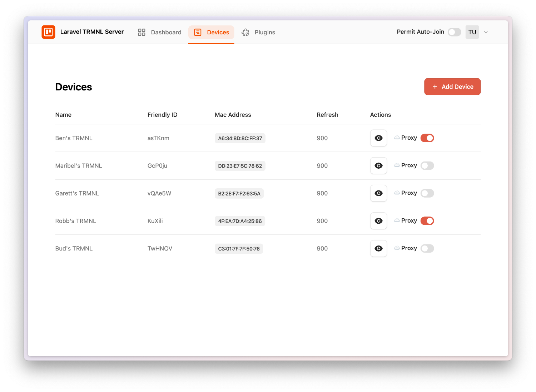
Task: Toggle Permit Auto-Join on
Action: tap(454, 32)
